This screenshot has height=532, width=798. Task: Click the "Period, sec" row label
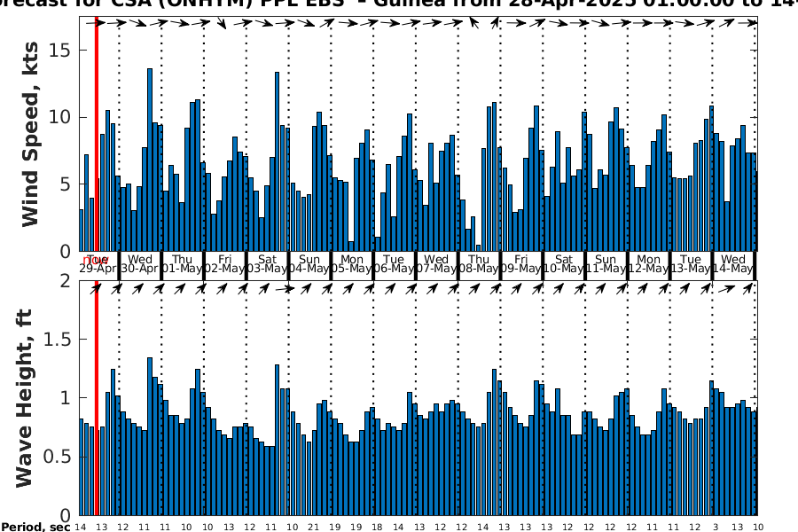click(x=35, y=527)
